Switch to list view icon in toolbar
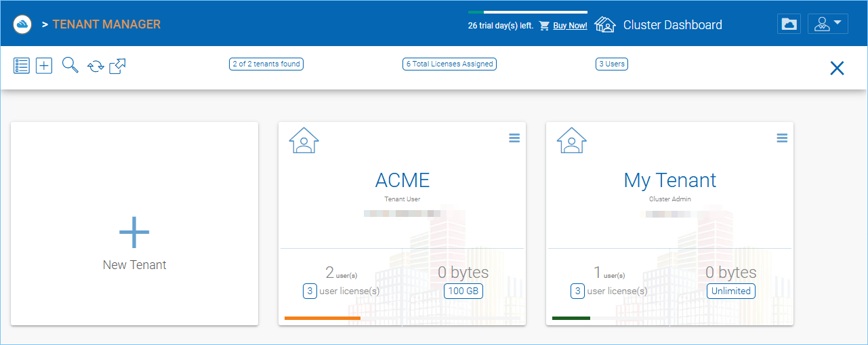The width and height of the screenshot is (868, 345). click(22, 66)
